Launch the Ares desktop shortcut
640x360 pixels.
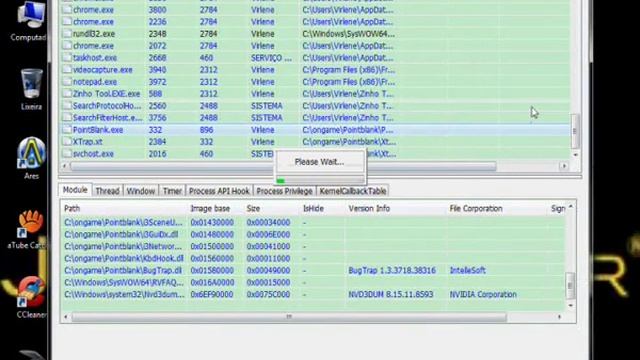[x=31, y=159]
